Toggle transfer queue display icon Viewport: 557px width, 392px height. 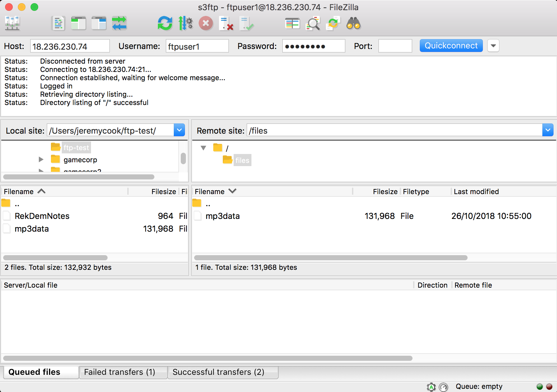coord(119,24)
